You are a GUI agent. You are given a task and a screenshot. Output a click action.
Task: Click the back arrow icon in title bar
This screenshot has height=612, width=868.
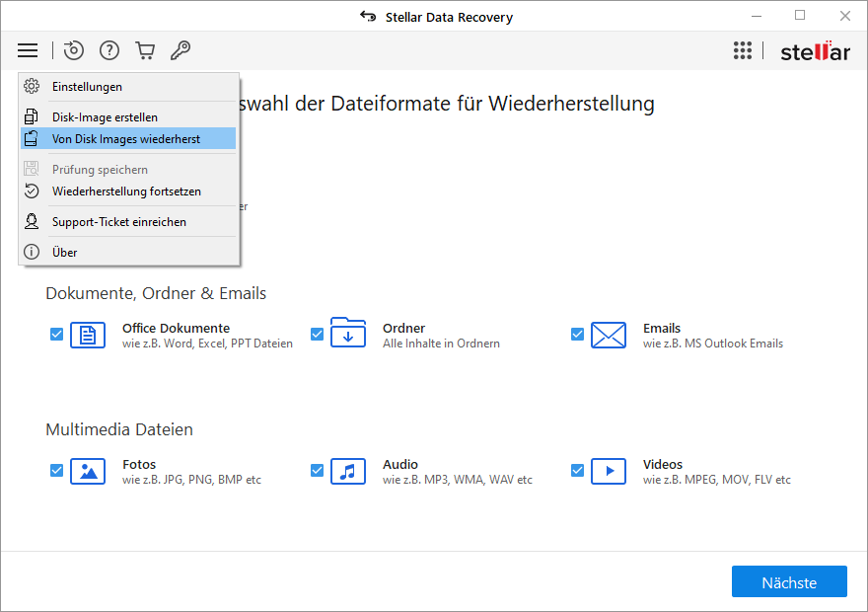(x=368, y=17)
